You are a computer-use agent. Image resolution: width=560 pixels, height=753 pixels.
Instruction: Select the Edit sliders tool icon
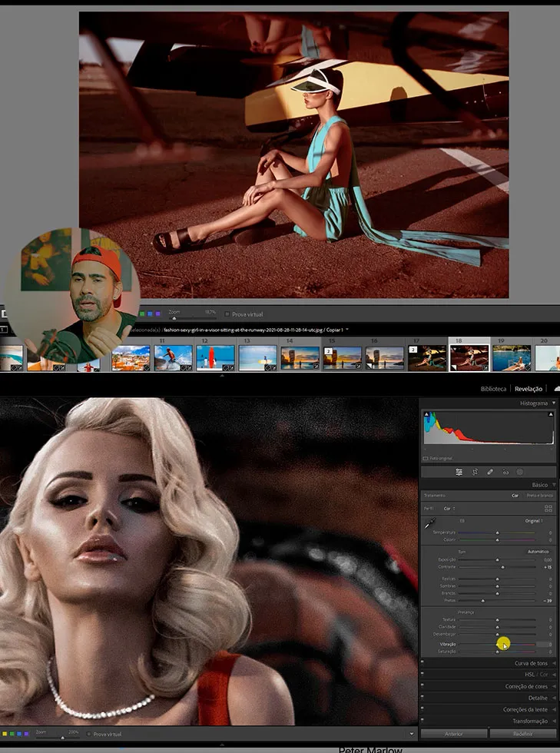(x=459, y=472)
